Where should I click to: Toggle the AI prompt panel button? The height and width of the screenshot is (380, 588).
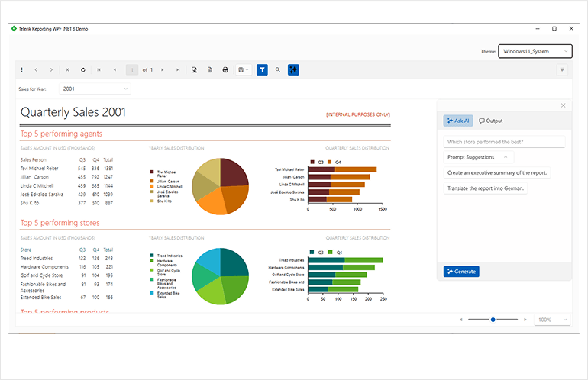click(293, 69)
